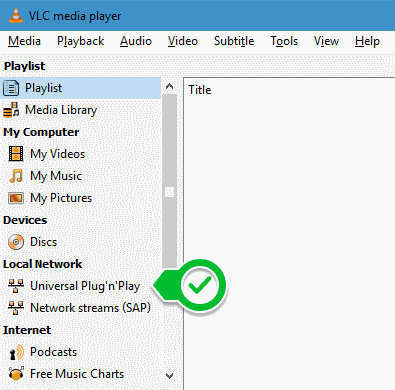
Task: Open the Subtitle menu
Action: [x=234, y=41]
